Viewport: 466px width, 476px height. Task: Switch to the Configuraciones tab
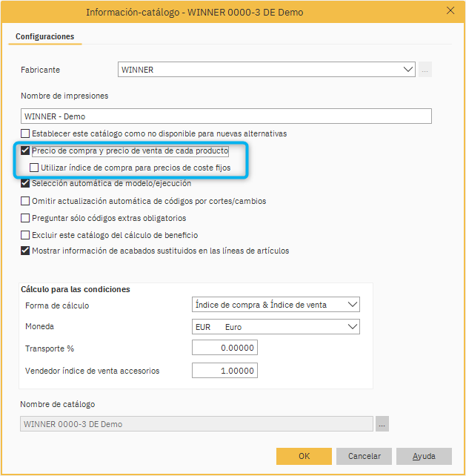click(44, 36)
